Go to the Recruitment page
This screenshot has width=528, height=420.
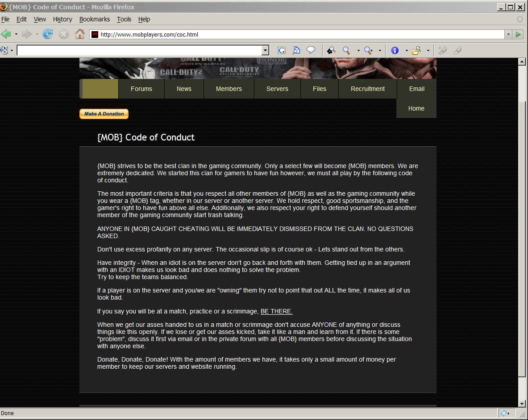(367, 89)
